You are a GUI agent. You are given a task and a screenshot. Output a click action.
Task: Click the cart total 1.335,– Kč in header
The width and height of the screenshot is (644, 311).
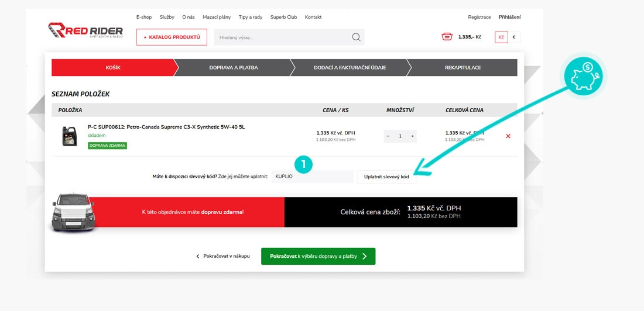click(470, 37)
